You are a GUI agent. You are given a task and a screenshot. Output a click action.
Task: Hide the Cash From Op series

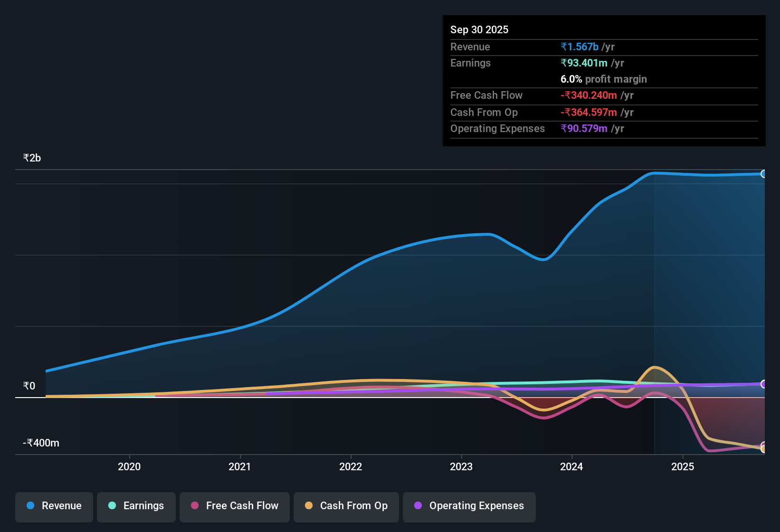346,506
